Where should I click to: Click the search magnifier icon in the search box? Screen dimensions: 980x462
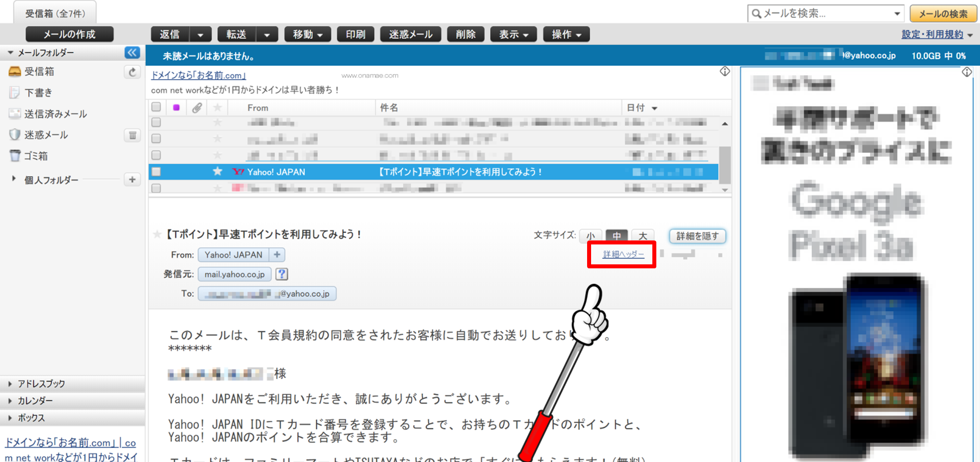point(756,13)
